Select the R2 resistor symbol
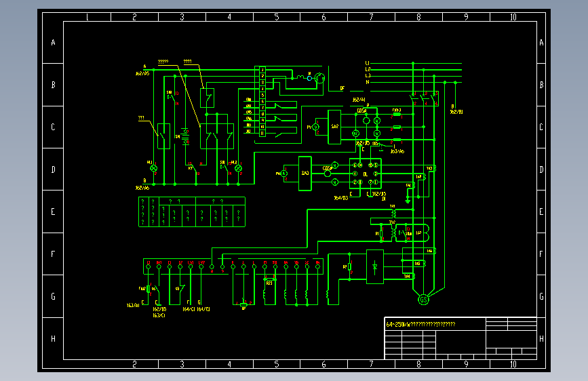The height and width of the screenshot is (381, 588). tap(349, 266)
